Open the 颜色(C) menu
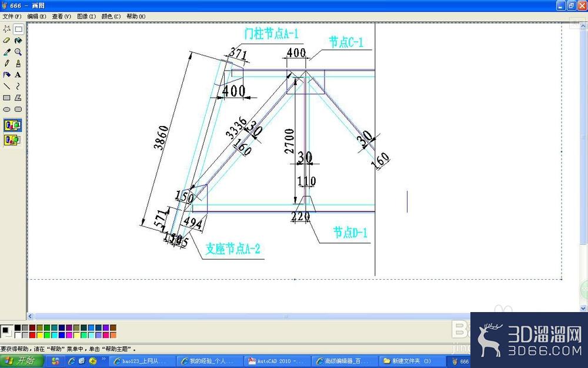 click(x=111, y=16)
